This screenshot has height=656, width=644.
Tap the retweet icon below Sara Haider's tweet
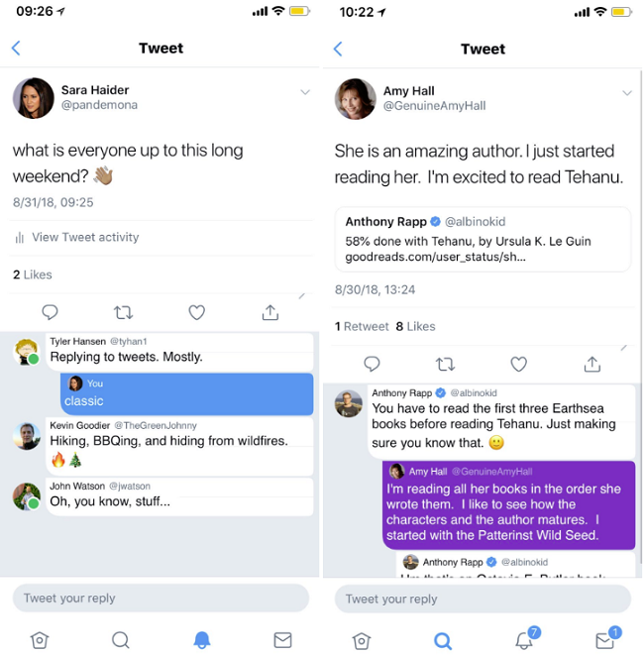click(x=123, y=312)
